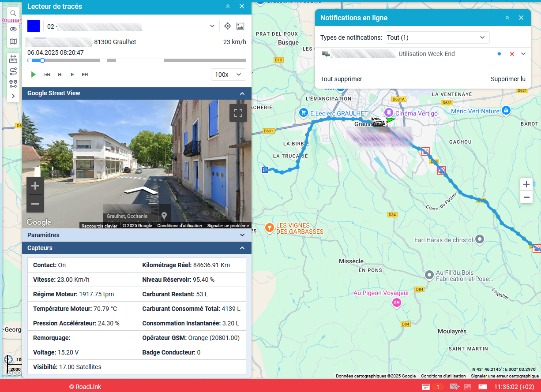Zoom out on the main map

coord(526,197)
